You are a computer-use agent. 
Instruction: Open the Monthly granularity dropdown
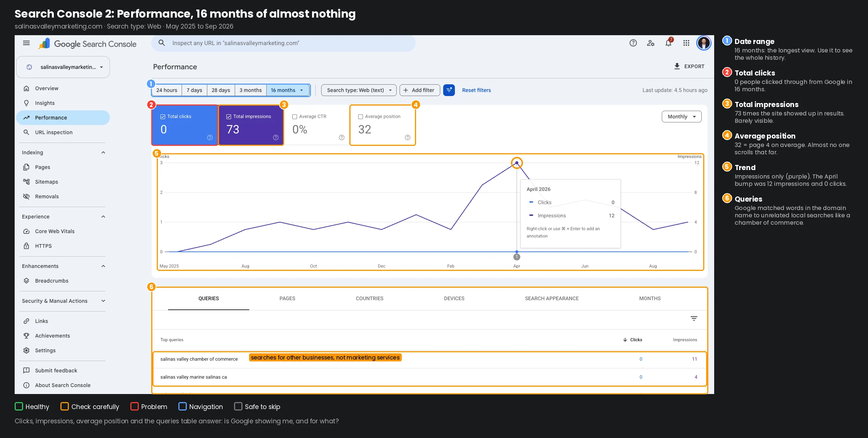point(682,117)
